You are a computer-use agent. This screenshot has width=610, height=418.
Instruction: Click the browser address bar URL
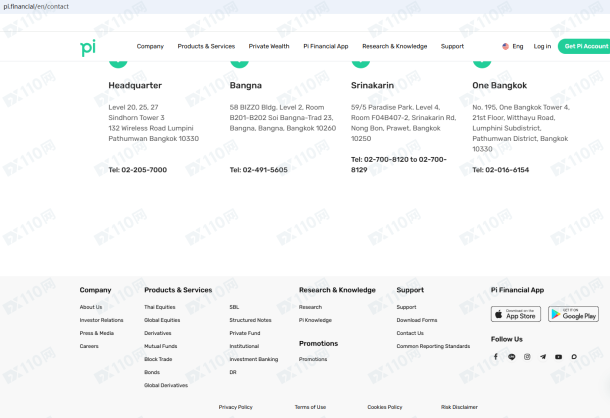point(36,7)
